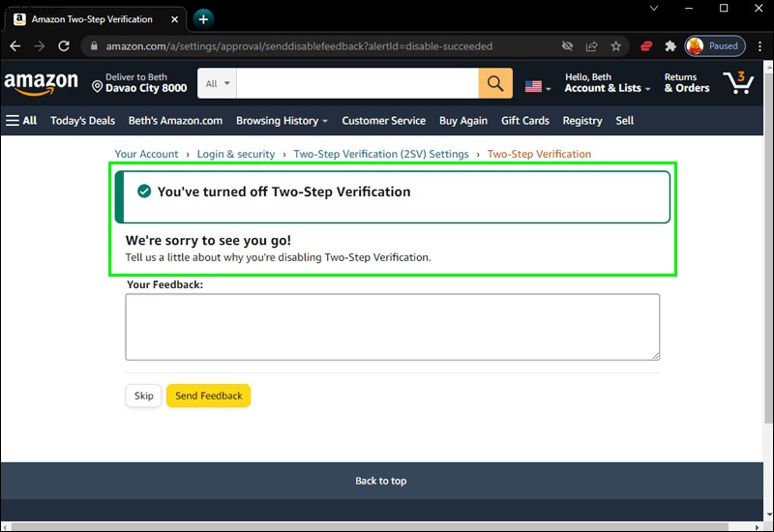Click the browser back arrow
774x532 pixels.
(15, 46)
